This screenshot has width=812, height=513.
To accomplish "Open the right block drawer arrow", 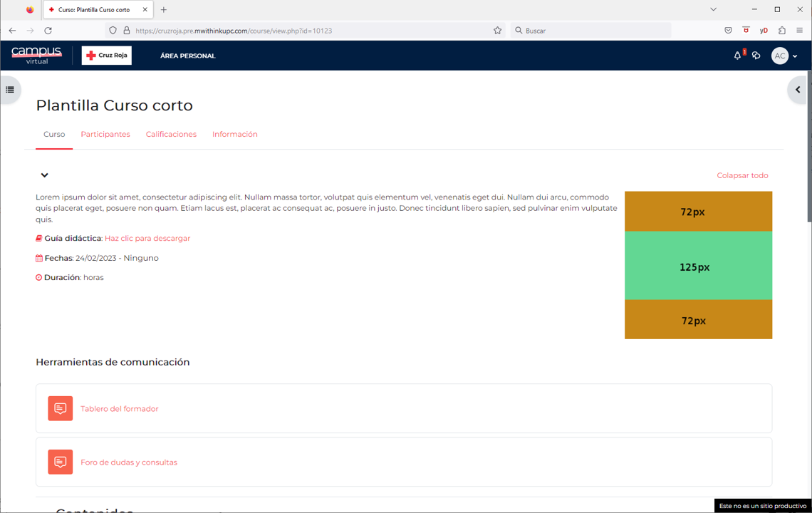I will (798, 90).
